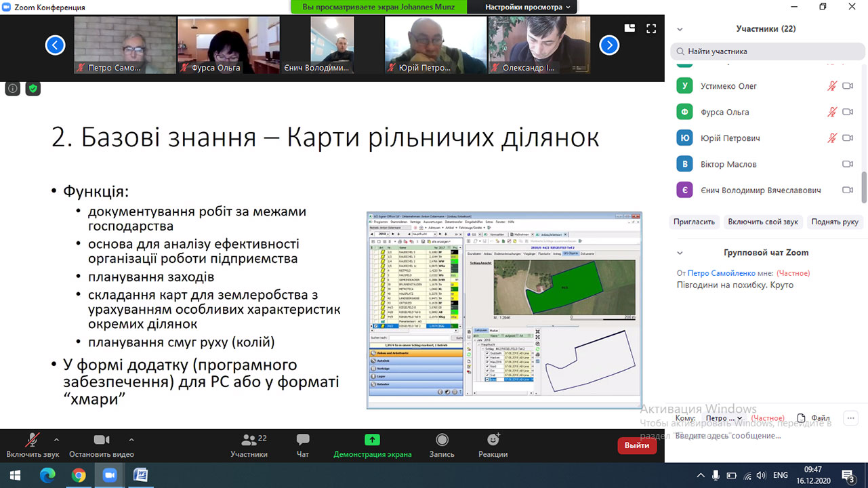Click muted microphone icon for Юрій Петрович
Viewport: 868px width, 488px height.
click(x=832, y=138)
